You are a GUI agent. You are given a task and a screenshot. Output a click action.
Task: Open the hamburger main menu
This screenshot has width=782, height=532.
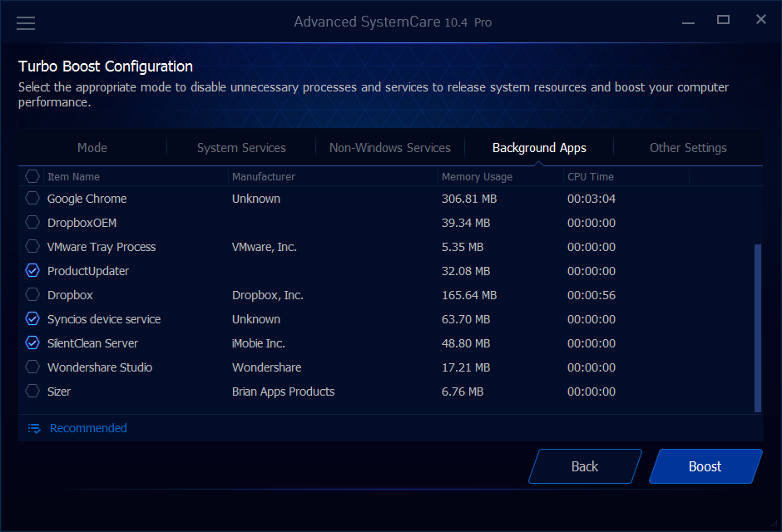[x=26, y=23]
